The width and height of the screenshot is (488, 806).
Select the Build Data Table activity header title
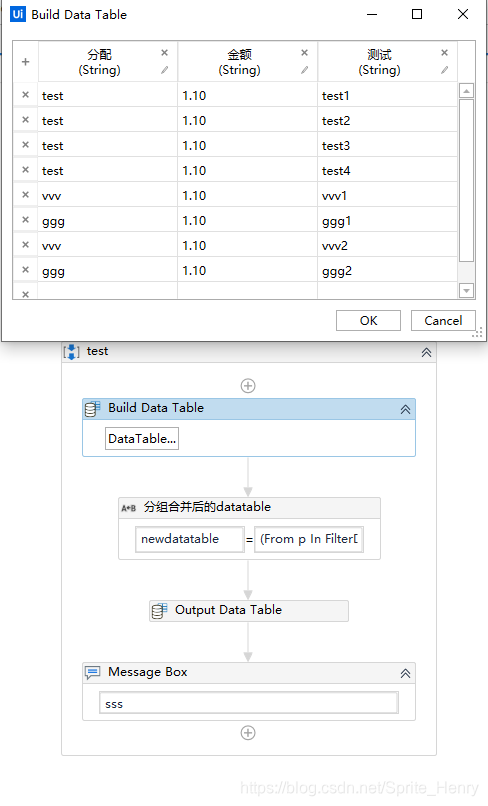pyautogui.click(x=156, y=408)
